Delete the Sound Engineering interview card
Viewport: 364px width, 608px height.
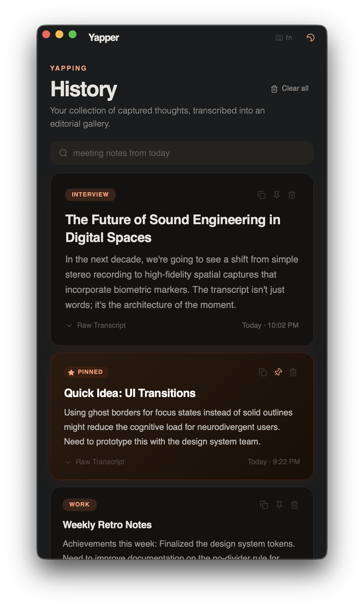[292, 195]
